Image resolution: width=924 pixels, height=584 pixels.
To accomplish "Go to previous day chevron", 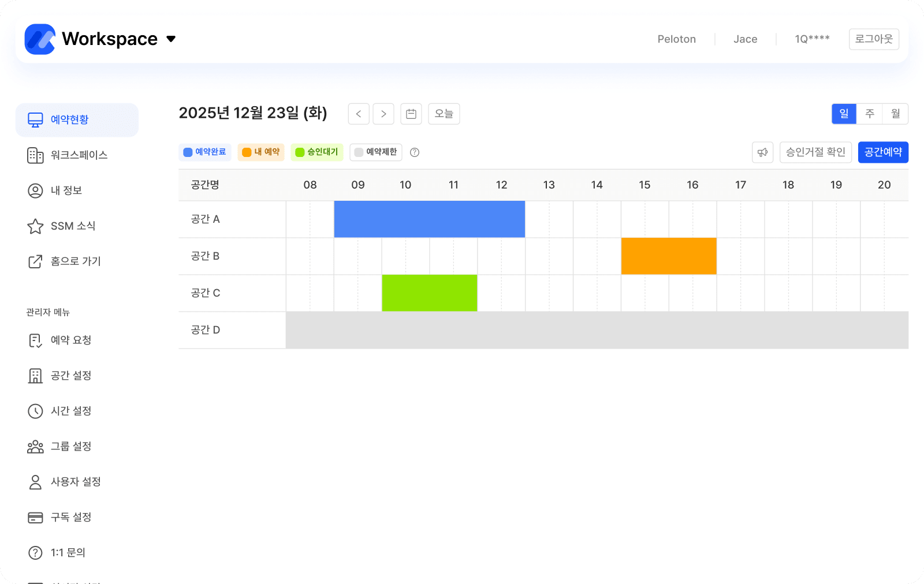I will [x=359, y=114].
